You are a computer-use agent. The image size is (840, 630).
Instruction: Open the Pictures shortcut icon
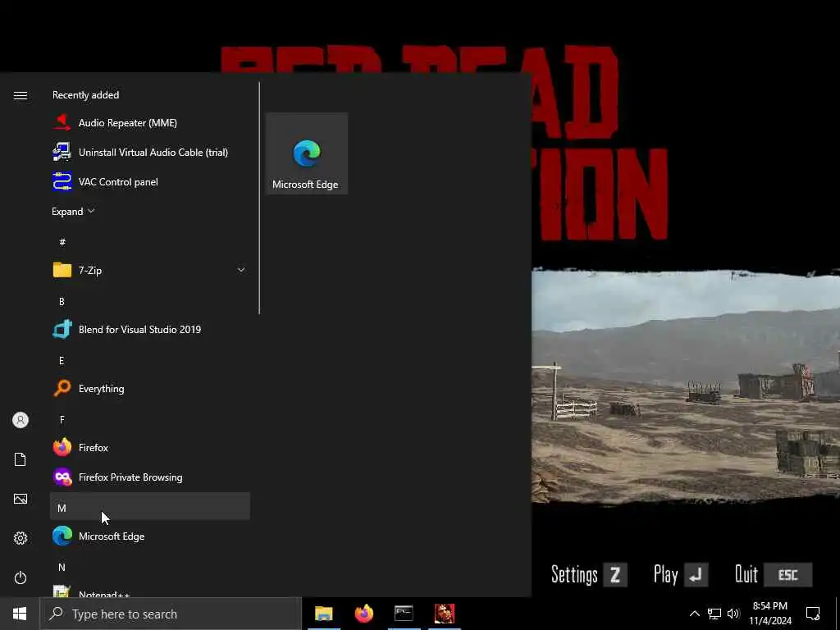click(x=21, y=499)
